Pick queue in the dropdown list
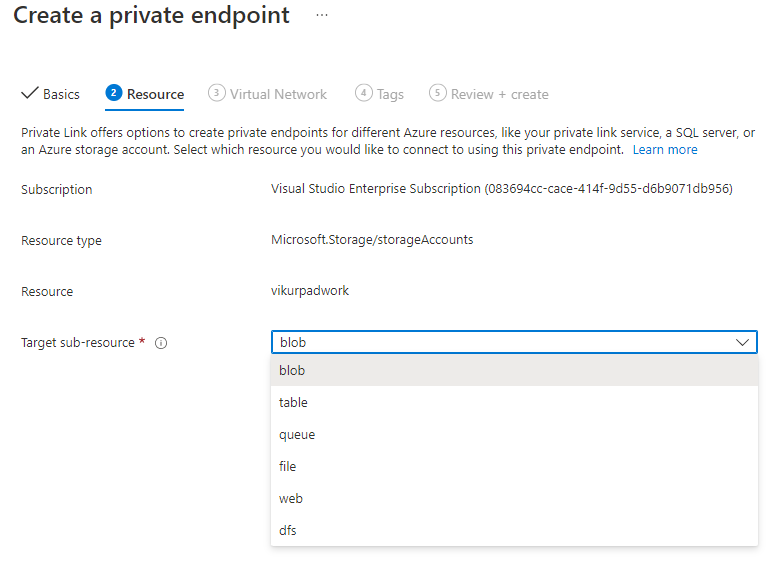This screenshot has width=779, height=567. click(297, 434)
